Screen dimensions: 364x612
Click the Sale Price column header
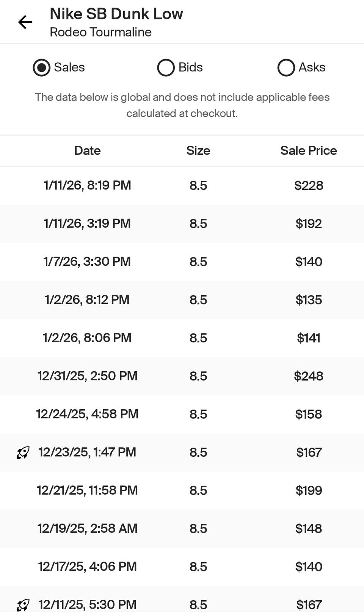(x=308, y=151)
